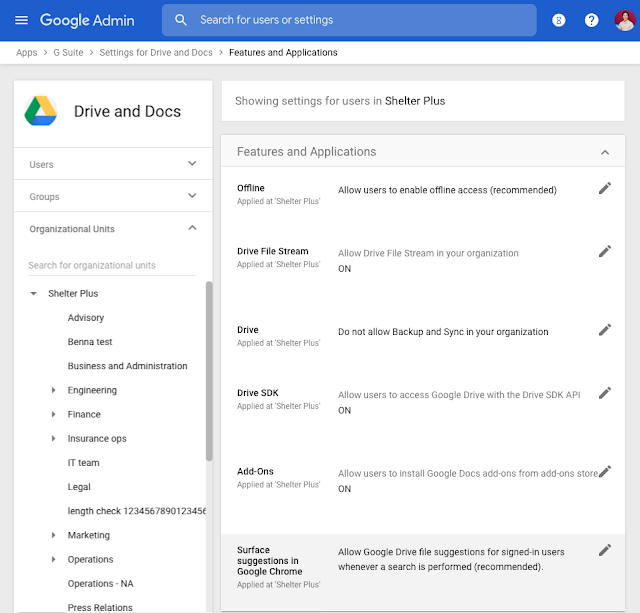Click Features and Applications breadcrumb
Screen dimensions: 640x613
283,53
